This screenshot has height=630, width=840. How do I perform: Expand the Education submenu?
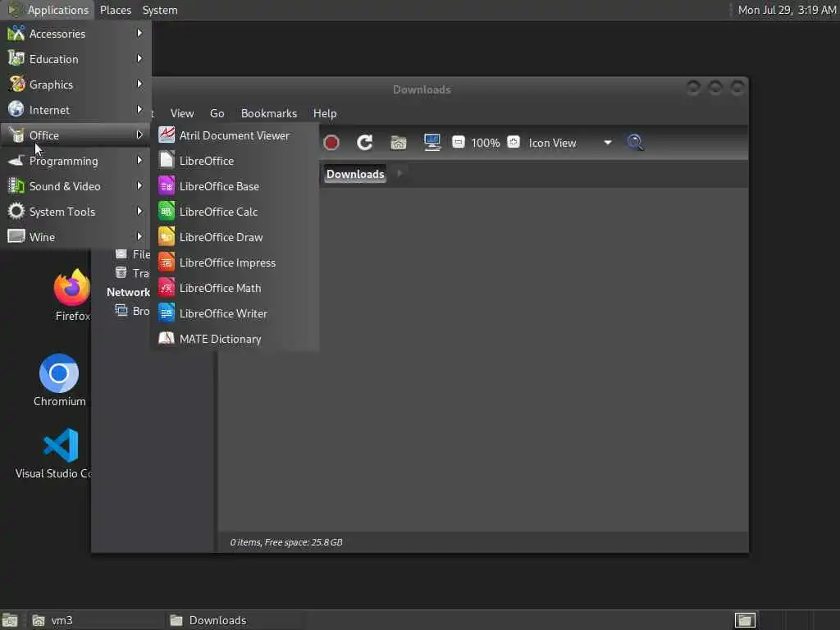75,59
